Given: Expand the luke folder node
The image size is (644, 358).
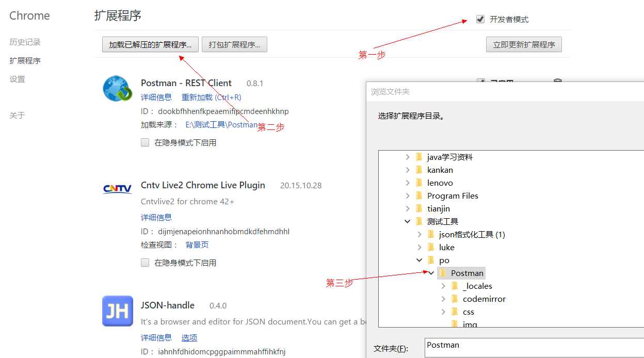Looking at the screenshot, I should tap(420, 247).
